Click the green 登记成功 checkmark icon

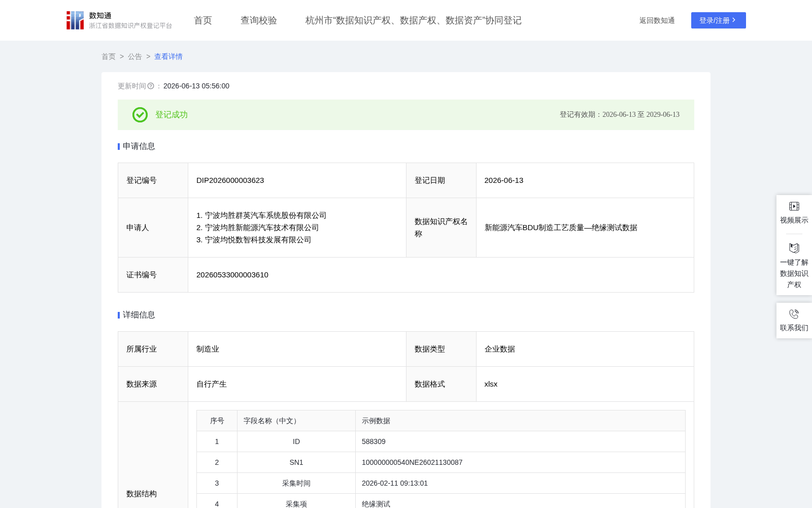click(140, 115)
